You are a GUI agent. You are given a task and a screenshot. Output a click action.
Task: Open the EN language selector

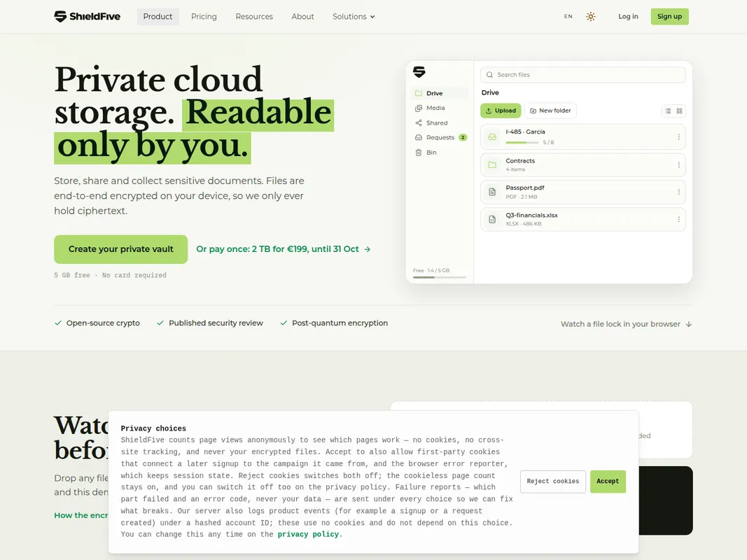pyautogui.click(x=568, y=17)
